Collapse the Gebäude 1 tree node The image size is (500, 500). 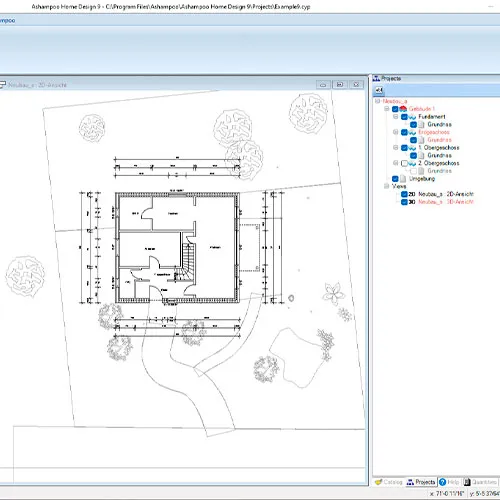click(x=386, y=109)
